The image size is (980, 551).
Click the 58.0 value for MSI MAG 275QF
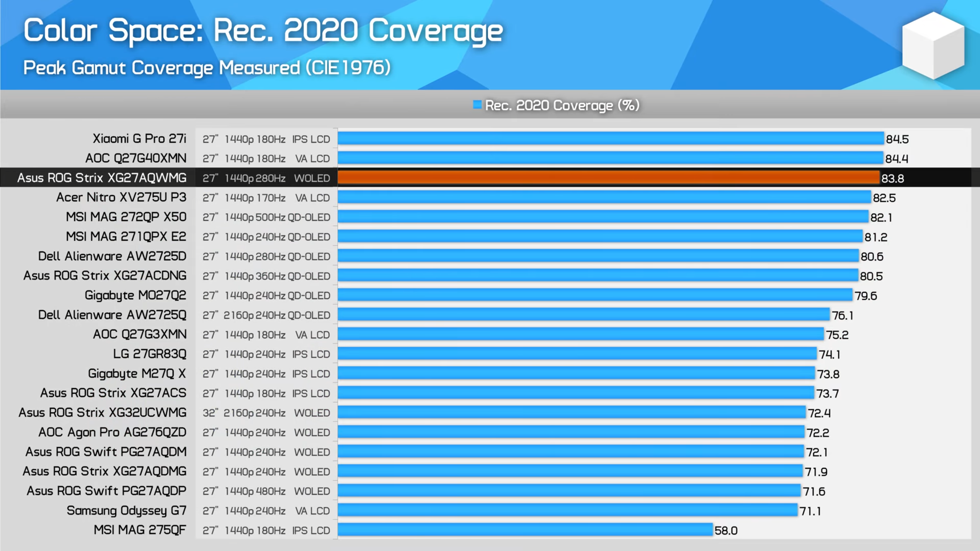(726, 531)
